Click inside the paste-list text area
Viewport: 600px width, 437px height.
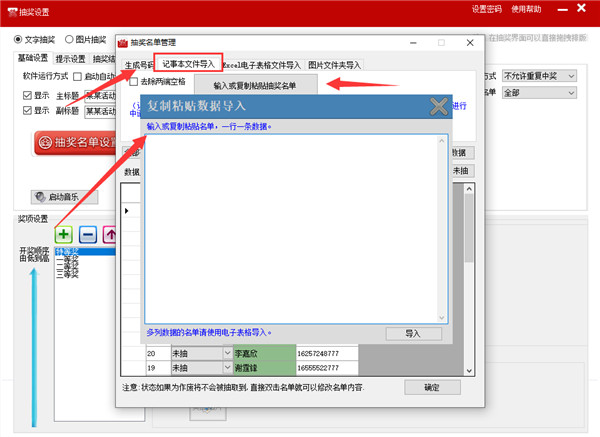click(292, 229)
